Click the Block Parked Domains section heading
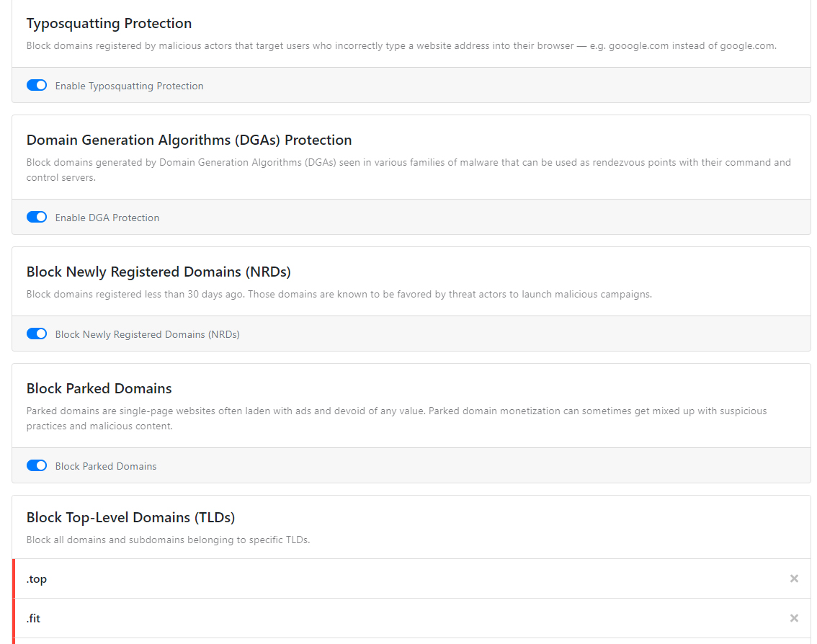This screenshot has height=644, width=817. [x=99, y=388]
